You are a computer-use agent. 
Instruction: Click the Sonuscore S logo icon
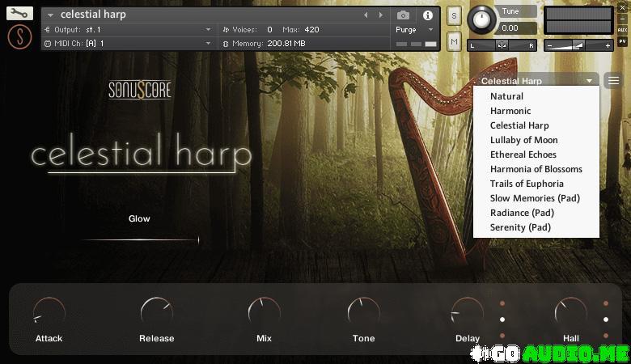[19, 36]
